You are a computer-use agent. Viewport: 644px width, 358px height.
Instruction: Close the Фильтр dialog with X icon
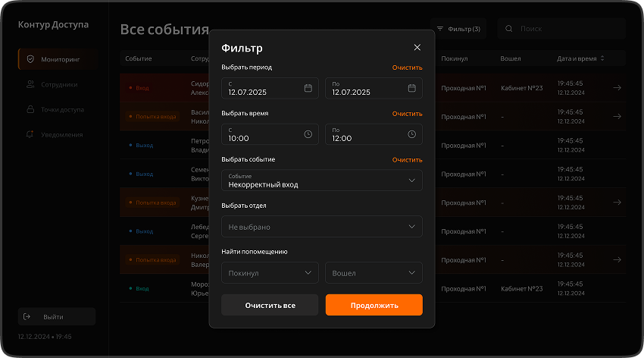click(x=417, y=48)
